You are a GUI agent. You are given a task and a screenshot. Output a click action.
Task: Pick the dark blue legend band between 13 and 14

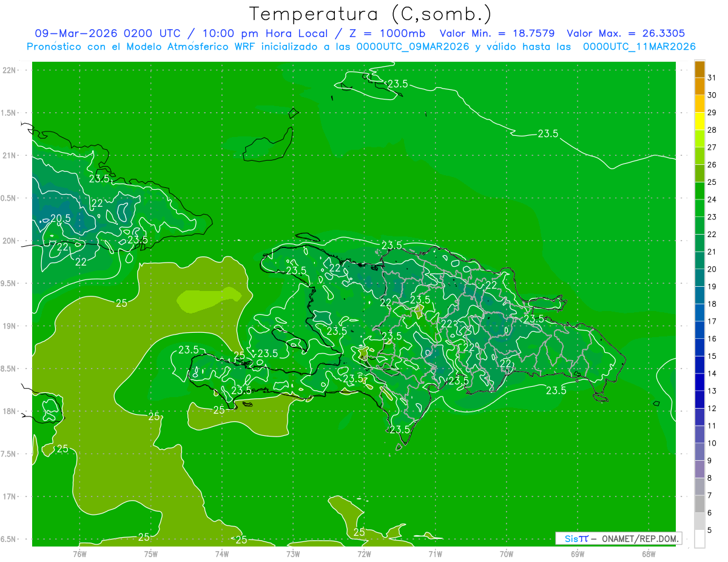699,383
